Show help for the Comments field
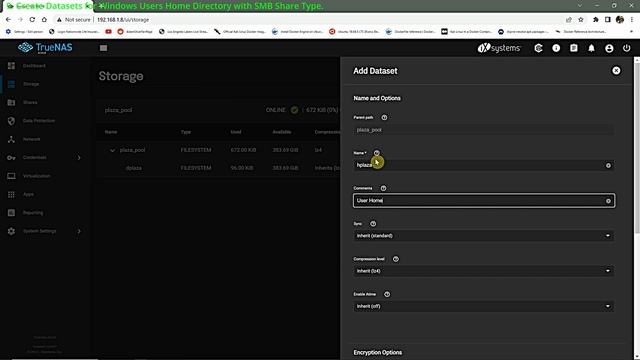Viewport: 640px width, 360px height. coord(383,188)
